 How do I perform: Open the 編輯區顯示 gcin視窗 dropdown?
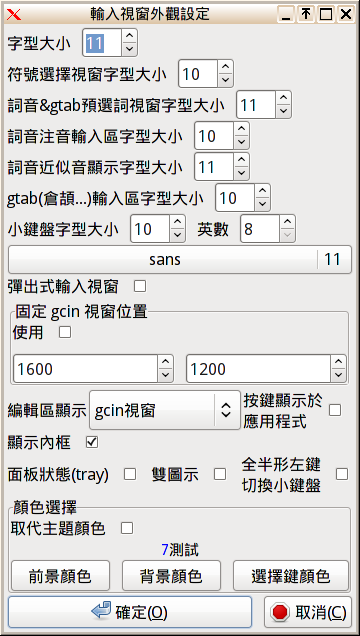click(x=165, y=410)
